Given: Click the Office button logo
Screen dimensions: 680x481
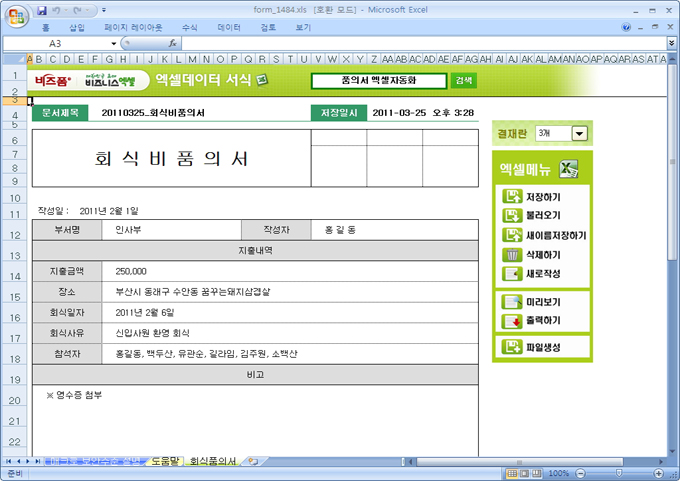Looking at the screenshot, I should click(17, 16).
